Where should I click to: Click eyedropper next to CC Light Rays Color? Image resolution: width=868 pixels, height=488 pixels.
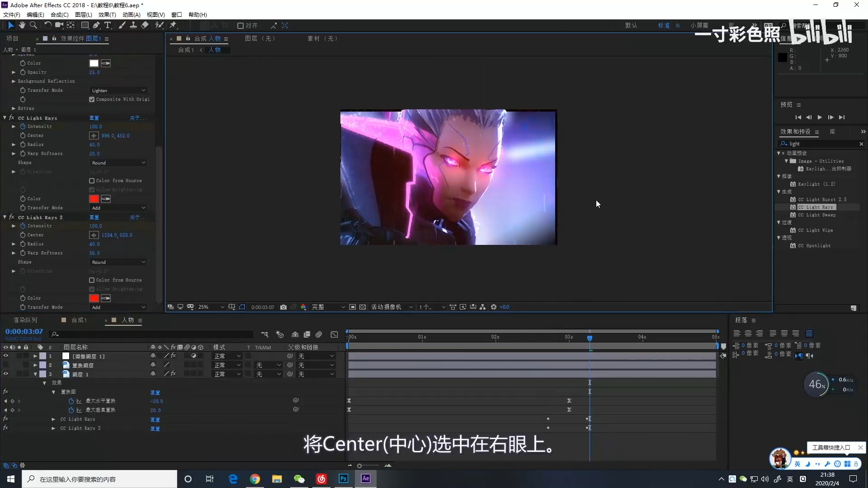point(106,199)
